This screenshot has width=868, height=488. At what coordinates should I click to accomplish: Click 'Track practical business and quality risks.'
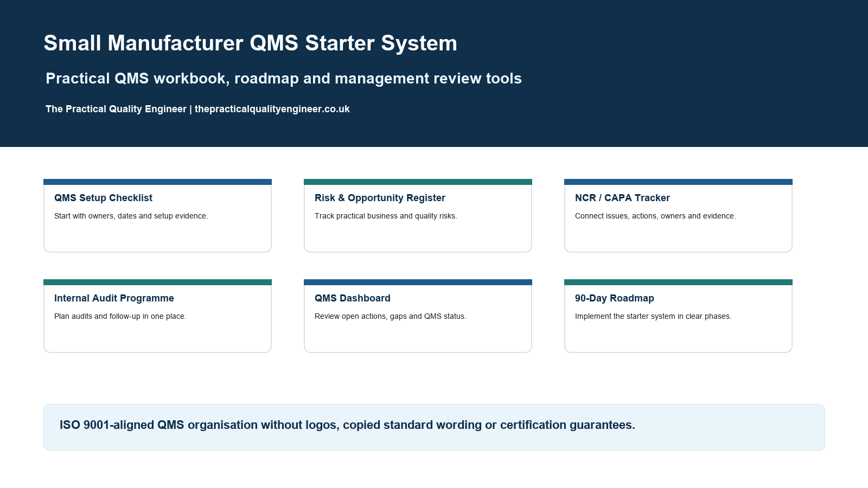click(386, 216)
